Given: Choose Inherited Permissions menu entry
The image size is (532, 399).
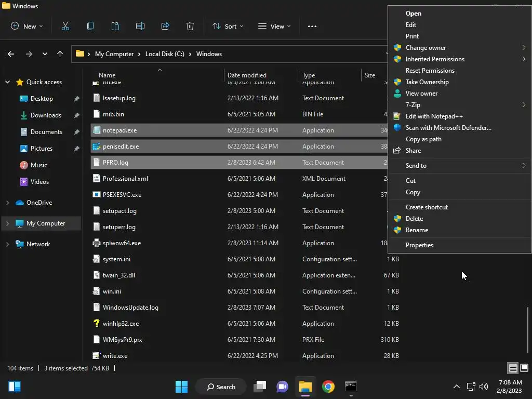Looking at the screenshot, I should (x=460, y=59).
